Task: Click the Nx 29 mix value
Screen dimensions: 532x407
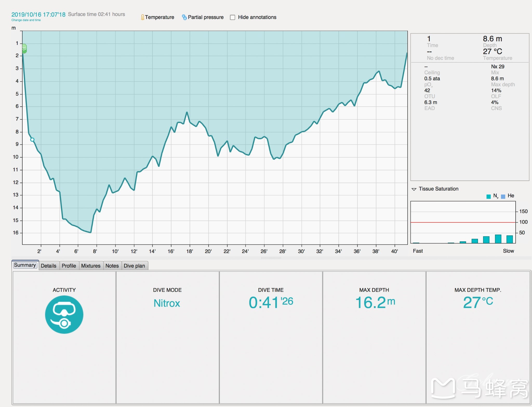Action: tap(498, 67)
